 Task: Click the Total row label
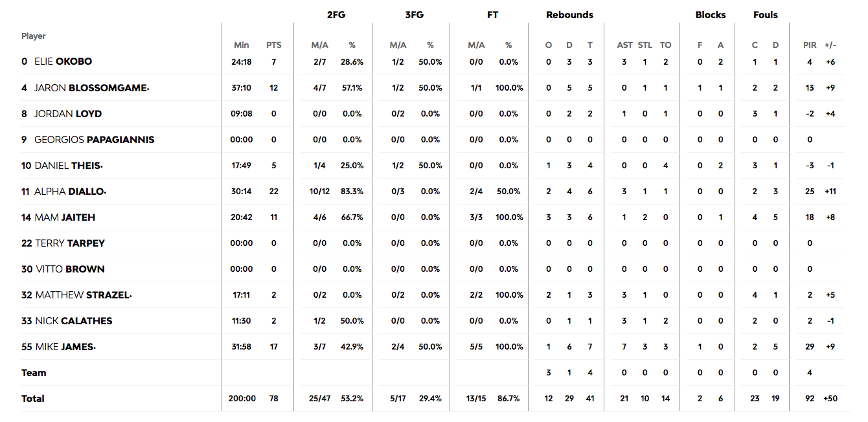coord(33,399)
